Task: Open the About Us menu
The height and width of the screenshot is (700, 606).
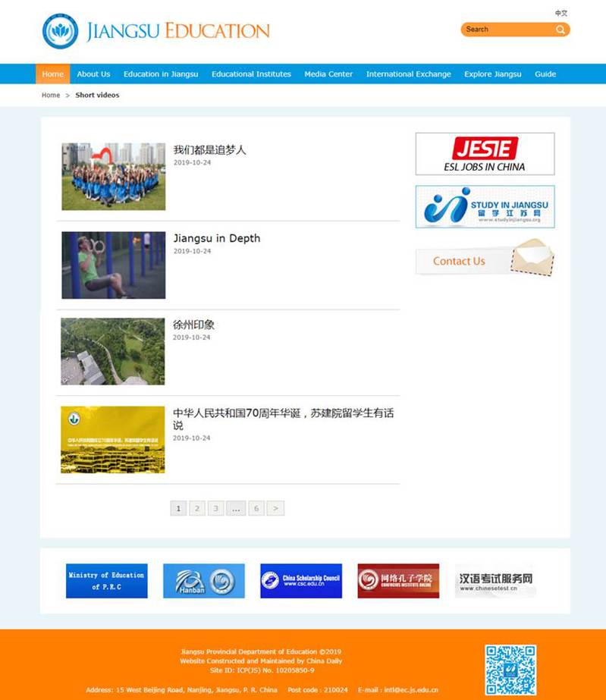Action: [93, 74]
